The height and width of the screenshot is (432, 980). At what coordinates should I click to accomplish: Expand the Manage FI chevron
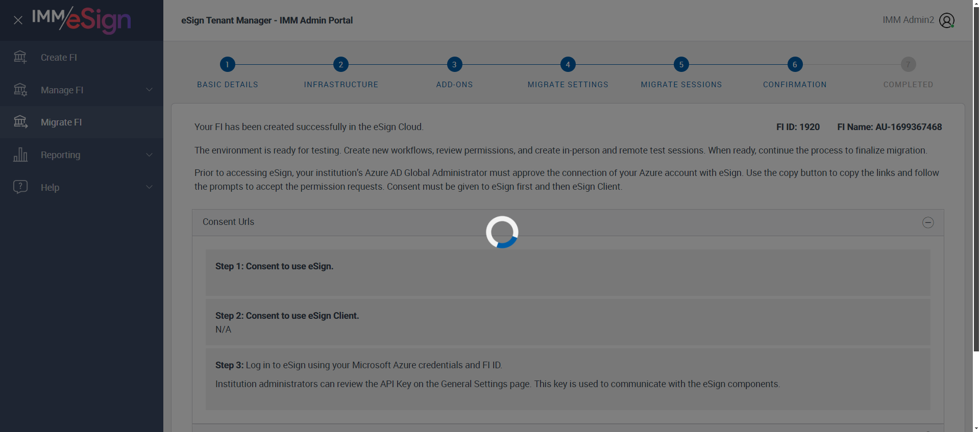(x=149, y=90)
